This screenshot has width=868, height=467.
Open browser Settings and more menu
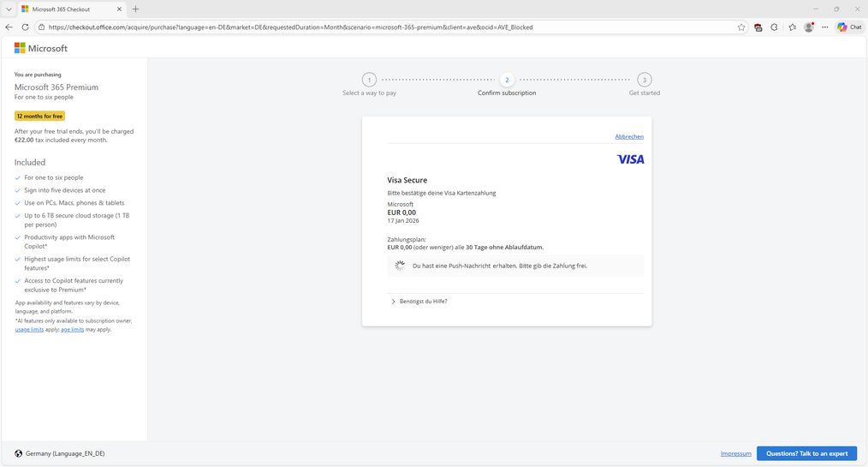(825, 27)
